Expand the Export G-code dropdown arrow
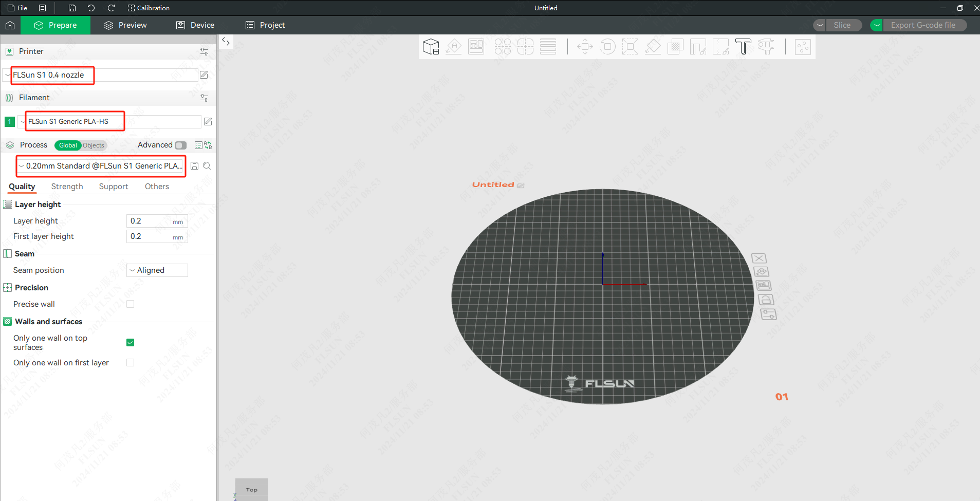This screenshot has height=501, width=980. pyautogui.click(x=877, y=25)
